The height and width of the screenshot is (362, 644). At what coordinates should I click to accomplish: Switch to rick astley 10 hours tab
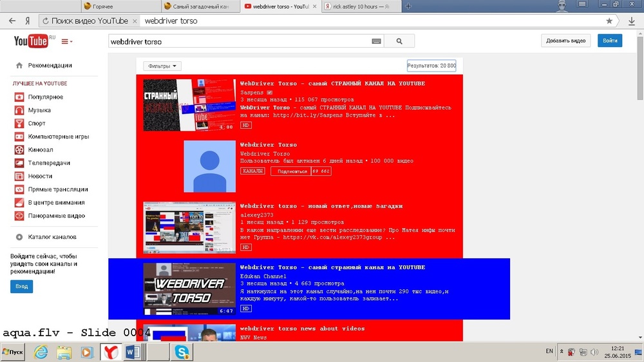361,6
